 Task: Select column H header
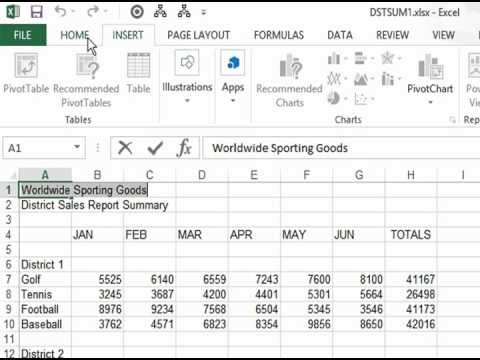(x=411, y=175)
